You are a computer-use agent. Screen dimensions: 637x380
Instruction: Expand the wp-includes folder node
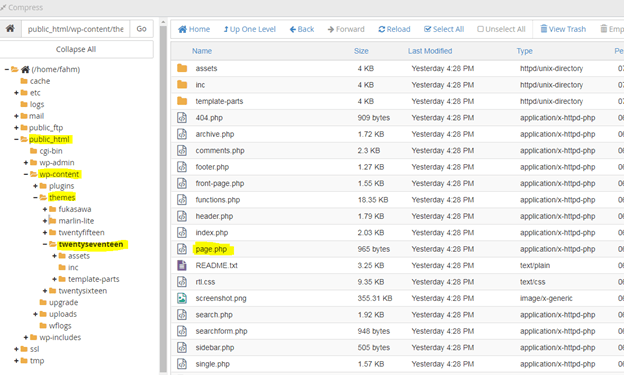click(26, 337)
